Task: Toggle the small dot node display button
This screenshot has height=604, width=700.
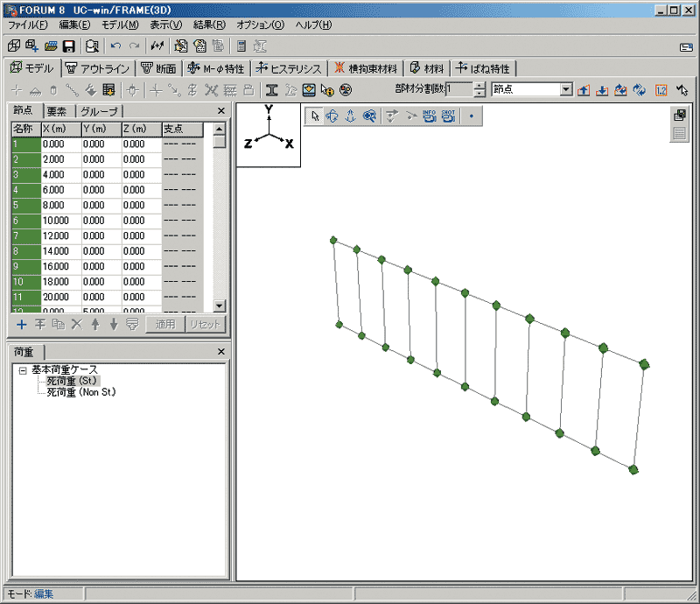Action: [x=471, y=115]
